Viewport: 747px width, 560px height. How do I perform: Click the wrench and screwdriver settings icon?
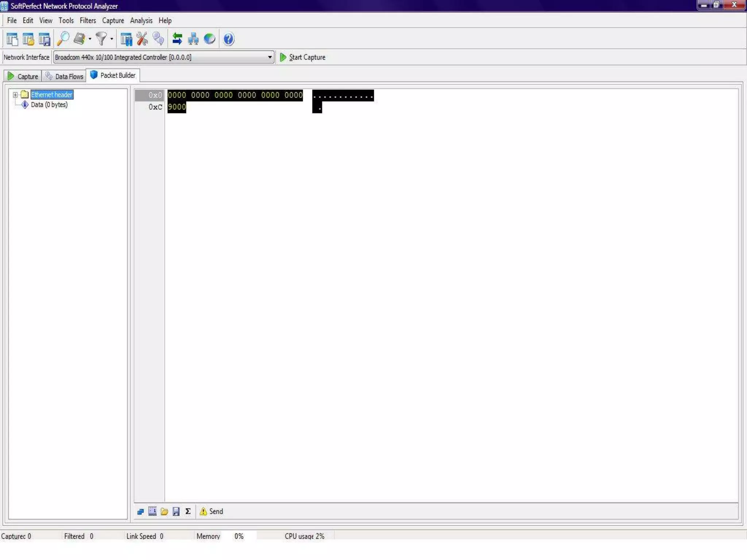(x=142, y=39)
